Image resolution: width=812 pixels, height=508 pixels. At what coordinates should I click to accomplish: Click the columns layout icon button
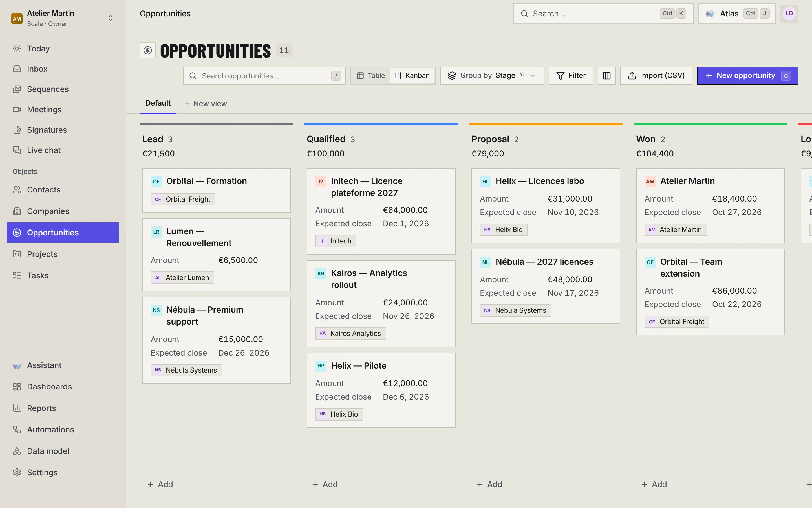(606, 76)
